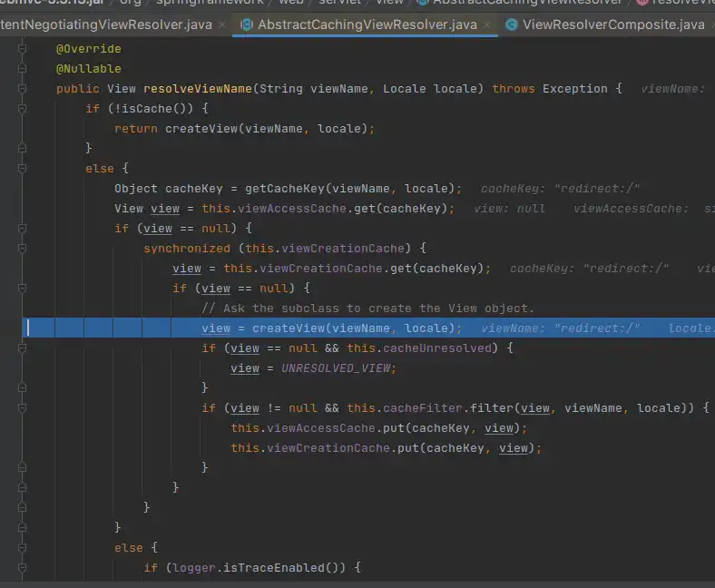Click the Exception type in throws clause

point(575,89)
